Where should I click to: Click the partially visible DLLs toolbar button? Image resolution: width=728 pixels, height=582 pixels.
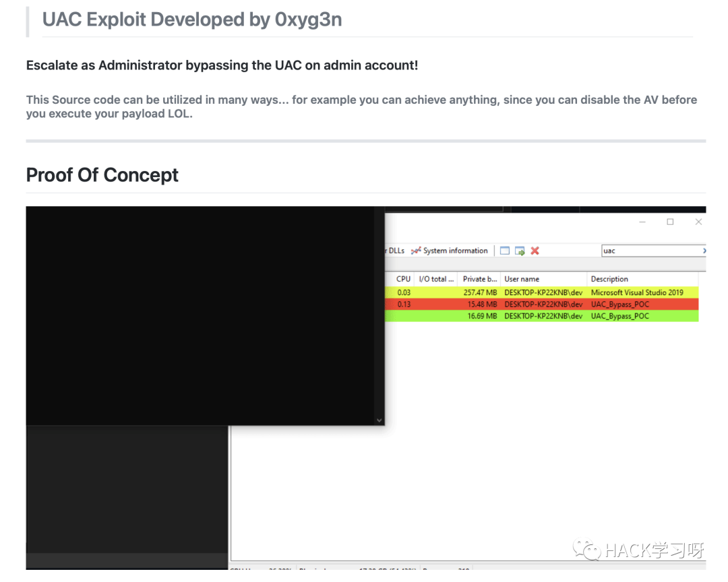(395, 251)
